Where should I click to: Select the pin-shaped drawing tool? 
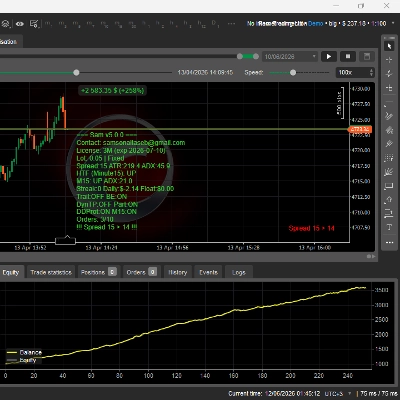pyautogui.click(x=389, y=144)
